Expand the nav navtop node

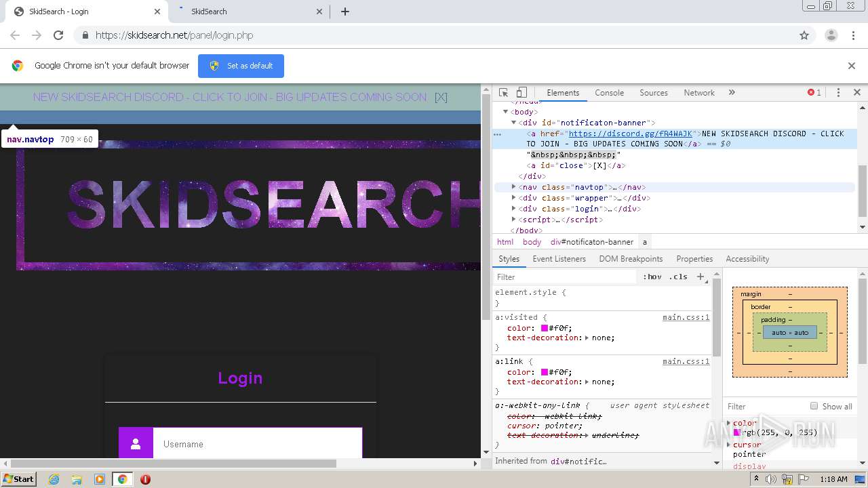(514, 187)
